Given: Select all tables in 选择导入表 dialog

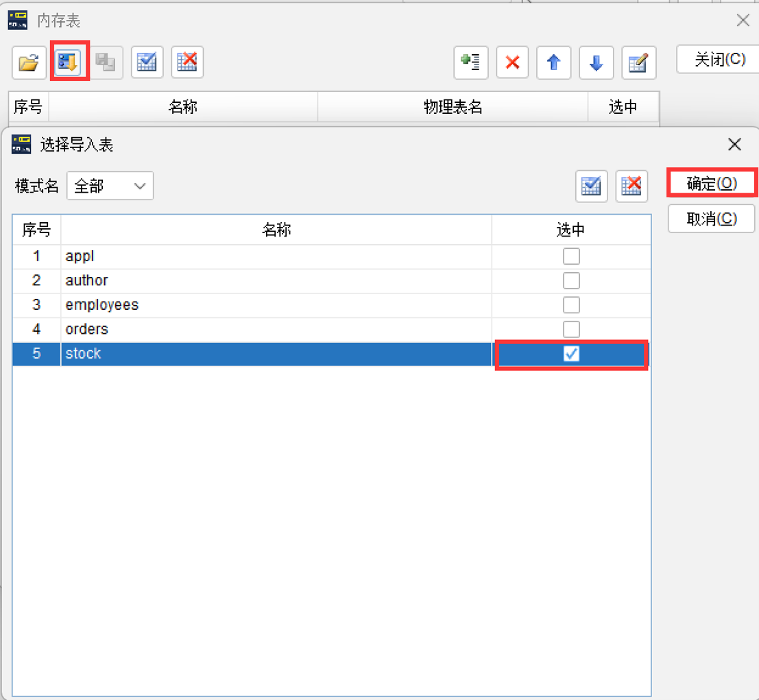Looking at the screenshot, I should [592, 186].
